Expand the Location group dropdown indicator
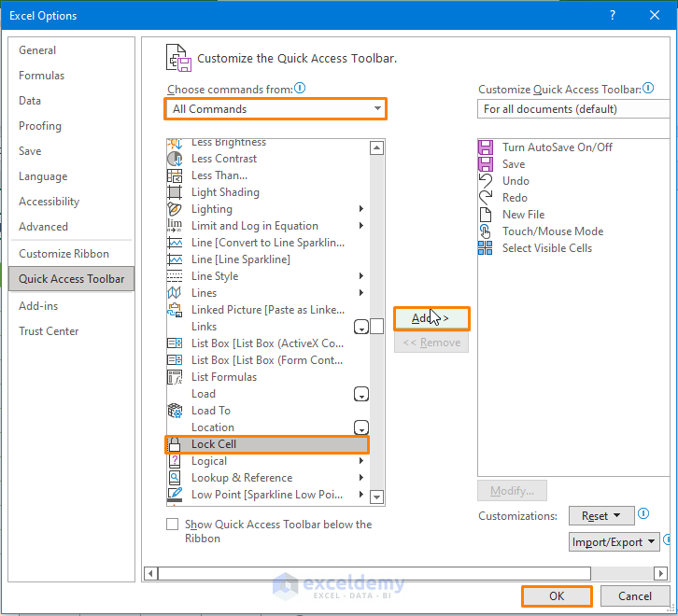The width and height of the screenshot is (678, 616). pos(361,427)
